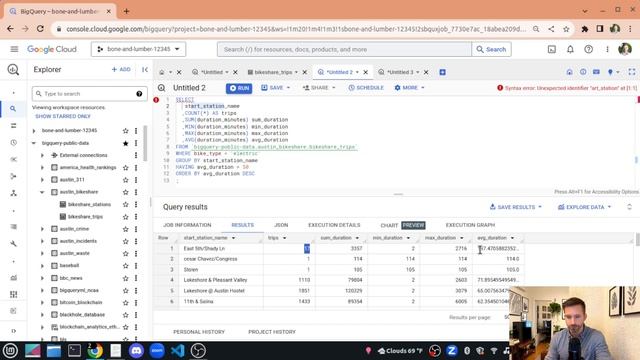
Task: Click the ADD button in Explorer
Action: [x=121, y=69]
